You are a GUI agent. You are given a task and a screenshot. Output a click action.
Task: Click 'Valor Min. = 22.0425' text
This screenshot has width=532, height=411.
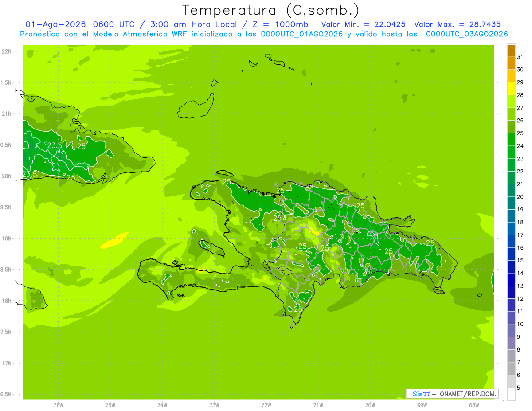point(363,24)
